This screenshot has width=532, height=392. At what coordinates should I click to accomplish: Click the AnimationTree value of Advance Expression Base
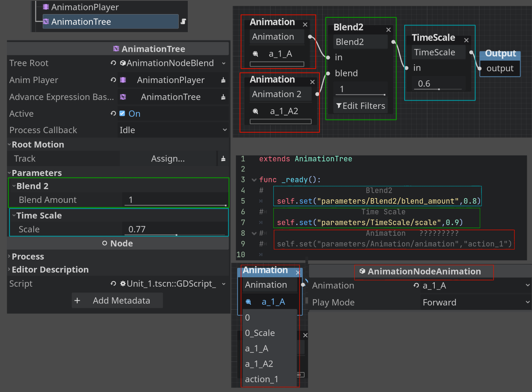(x=171, y=97)
